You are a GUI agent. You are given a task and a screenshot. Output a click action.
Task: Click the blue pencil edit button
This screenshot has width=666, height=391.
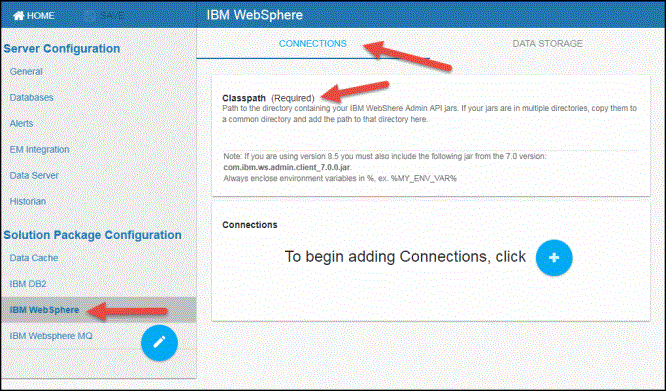click(159, 343)
